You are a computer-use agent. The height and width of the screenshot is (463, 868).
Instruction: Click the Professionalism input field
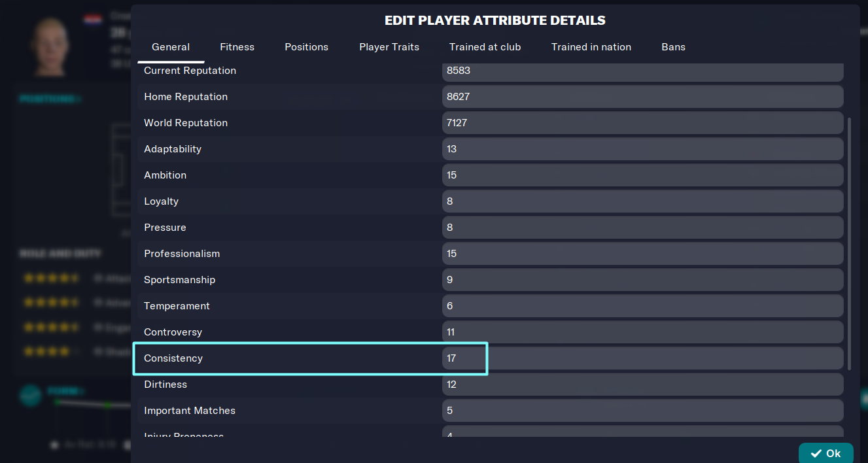pos(642,254)
